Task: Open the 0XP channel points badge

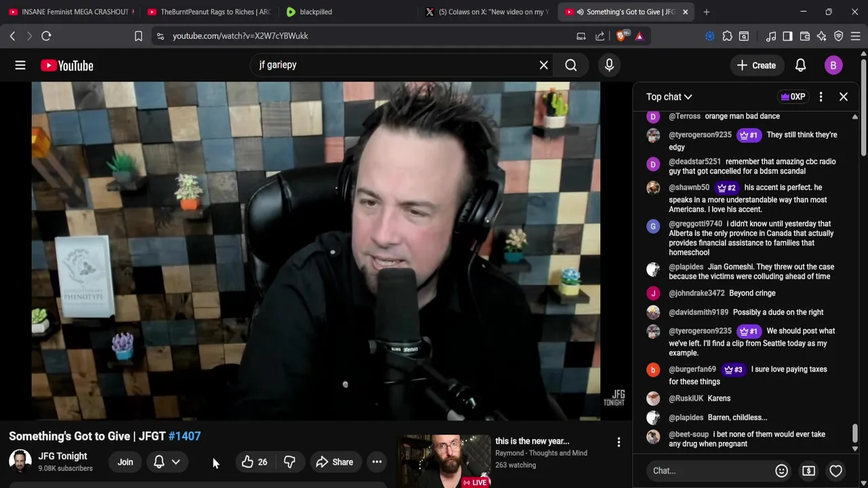Action: click(793, 97)
